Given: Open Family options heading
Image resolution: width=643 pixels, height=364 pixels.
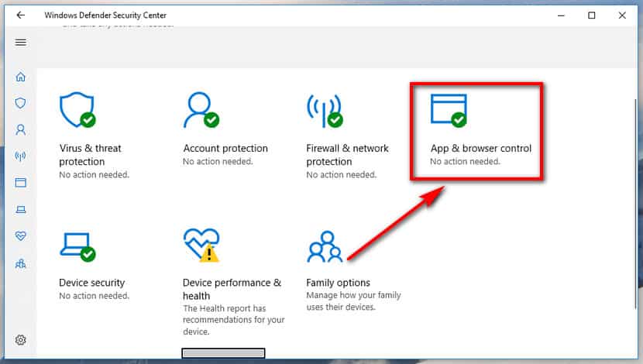Looking at the screenshot, I should [x=339, y=283].
